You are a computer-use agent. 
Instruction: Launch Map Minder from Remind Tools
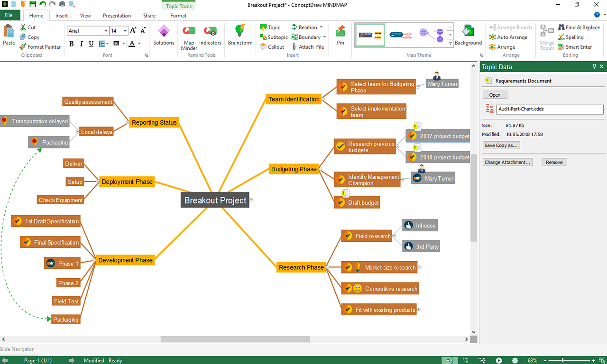coord(189,36)
